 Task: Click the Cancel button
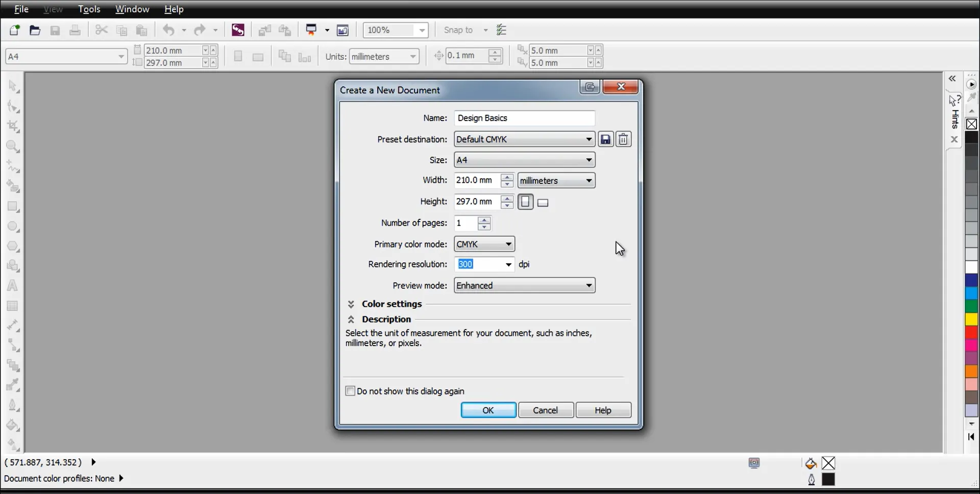[x=545, y=410]
